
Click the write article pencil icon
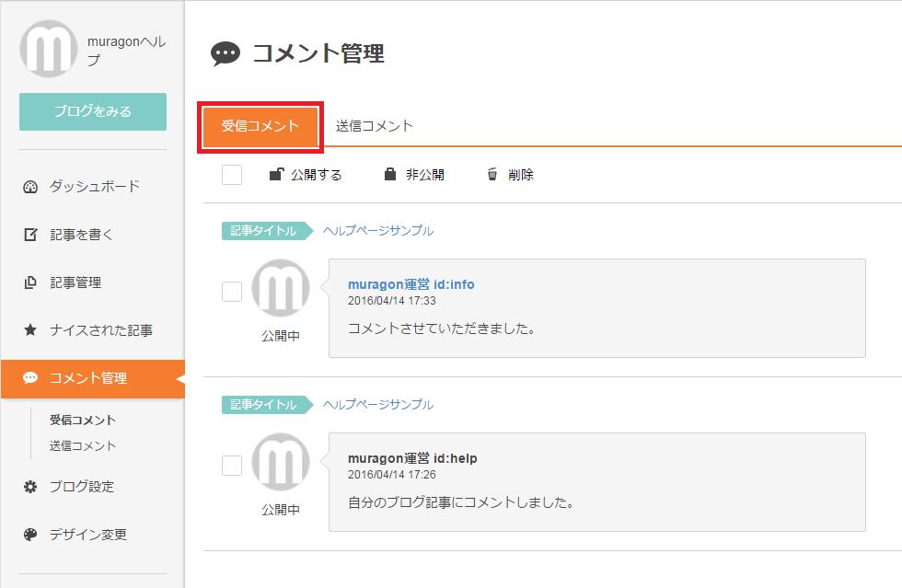click(30, 235)
